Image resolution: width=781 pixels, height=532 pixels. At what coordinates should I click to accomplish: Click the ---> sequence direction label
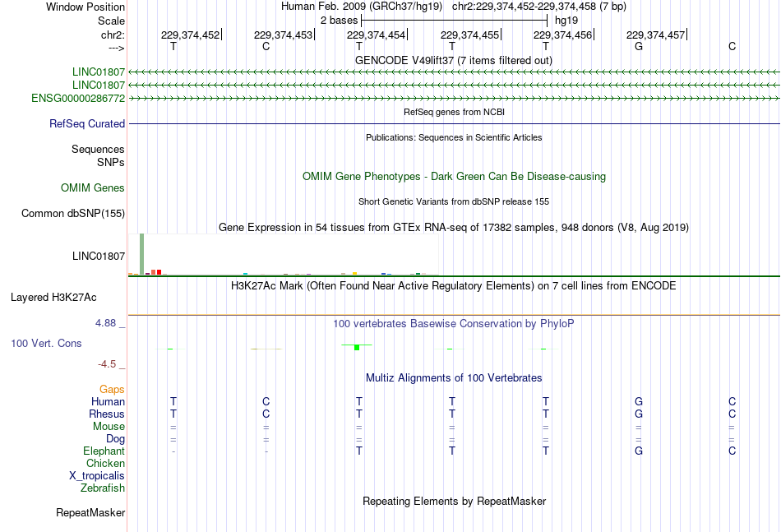(116, 48)
